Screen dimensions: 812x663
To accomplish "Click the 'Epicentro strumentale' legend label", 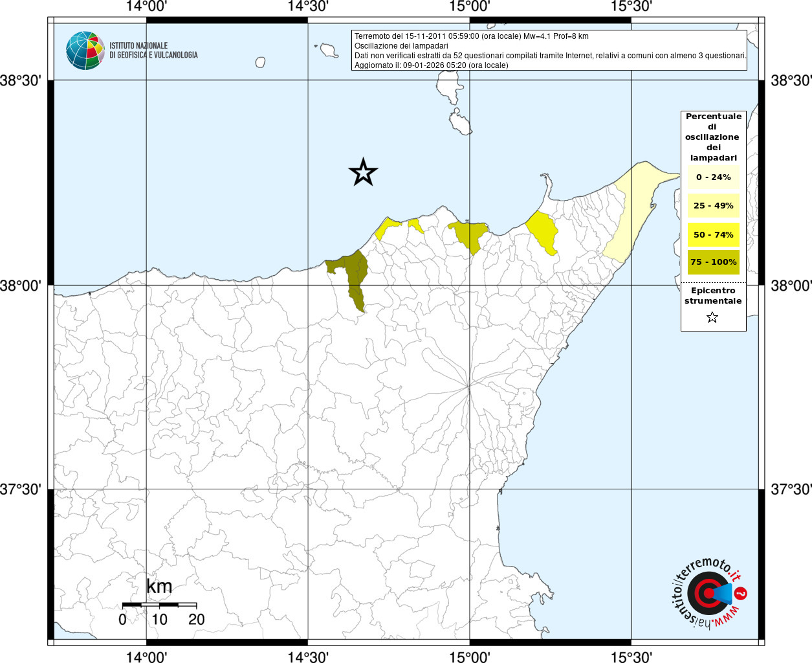I will (713, 296).
